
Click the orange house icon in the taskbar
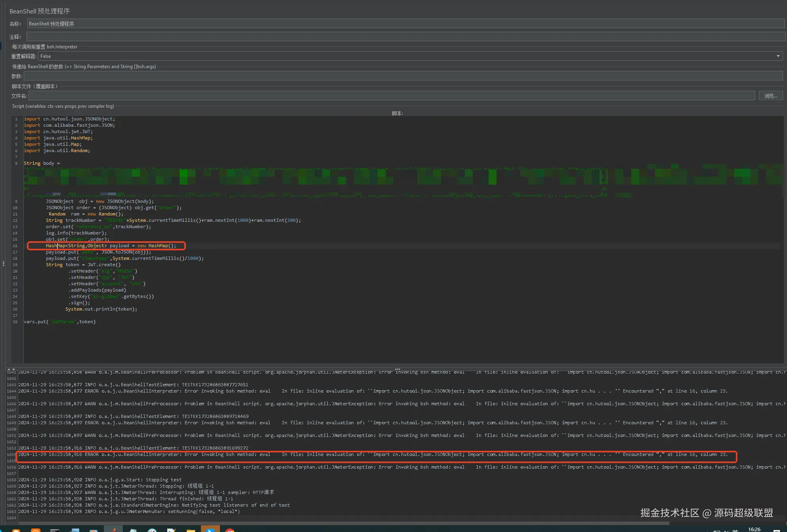click(36, 530)
